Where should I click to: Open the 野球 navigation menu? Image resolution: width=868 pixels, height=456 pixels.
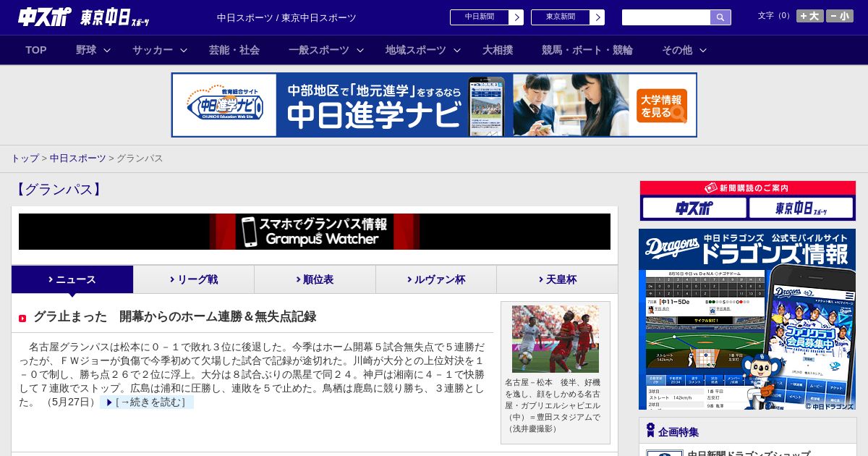[86, 50]
